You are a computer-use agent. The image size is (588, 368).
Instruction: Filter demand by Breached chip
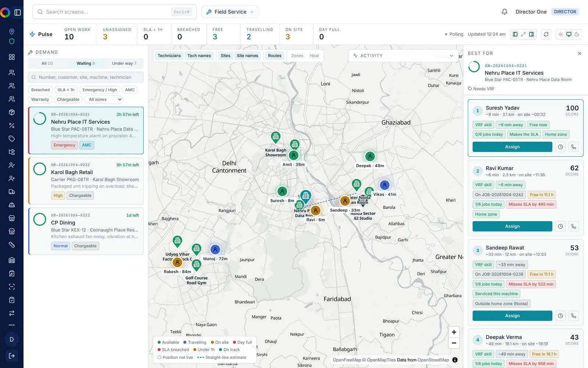[x=40, y=90]
